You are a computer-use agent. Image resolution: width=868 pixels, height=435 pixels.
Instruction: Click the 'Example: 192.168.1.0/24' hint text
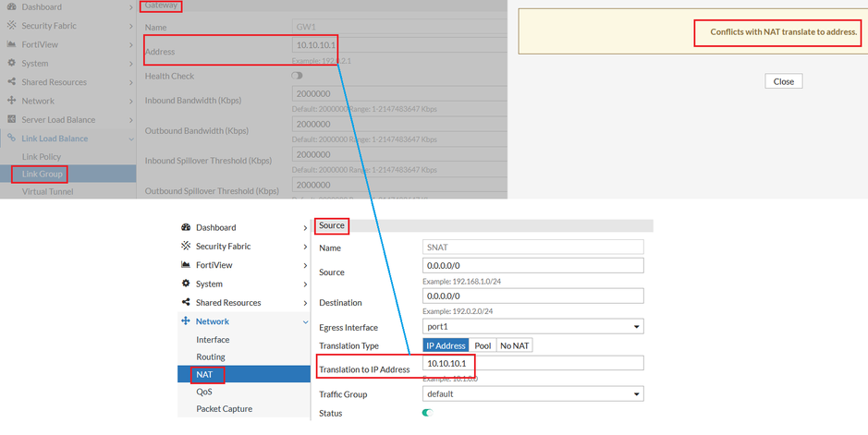(x=461, y=282)
